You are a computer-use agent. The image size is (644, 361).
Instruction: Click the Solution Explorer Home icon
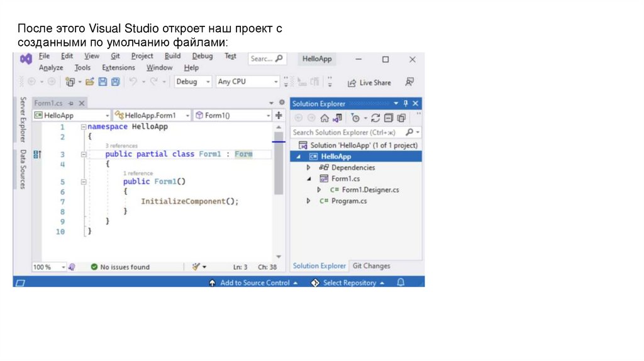325,118
